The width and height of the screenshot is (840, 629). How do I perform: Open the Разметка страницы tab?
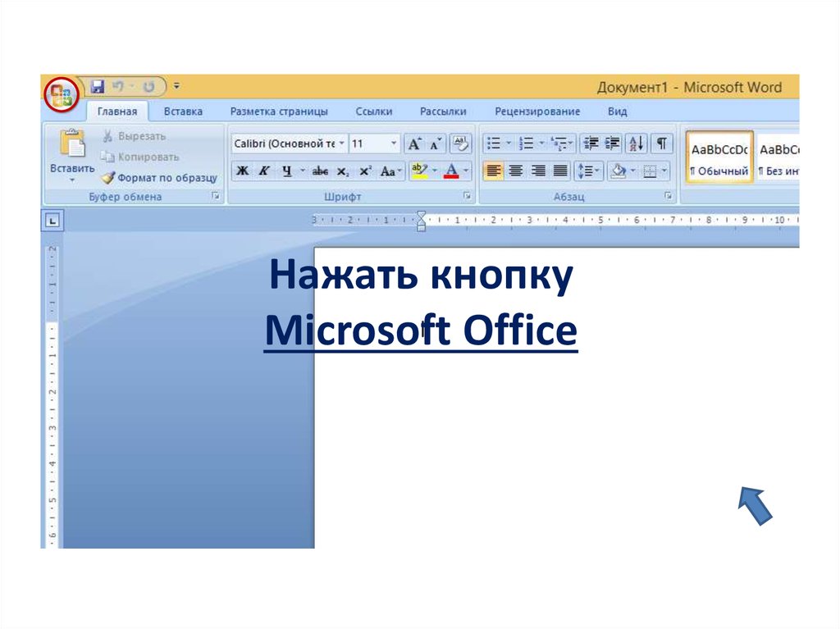coord(279,112)
